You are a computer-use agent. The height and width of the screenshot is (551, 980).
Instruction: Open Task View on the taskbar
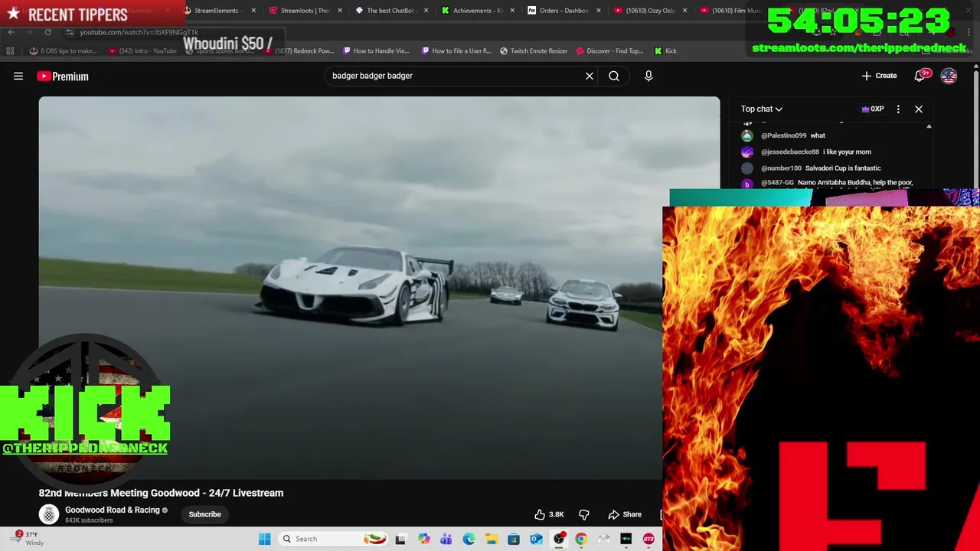point(400,539)
